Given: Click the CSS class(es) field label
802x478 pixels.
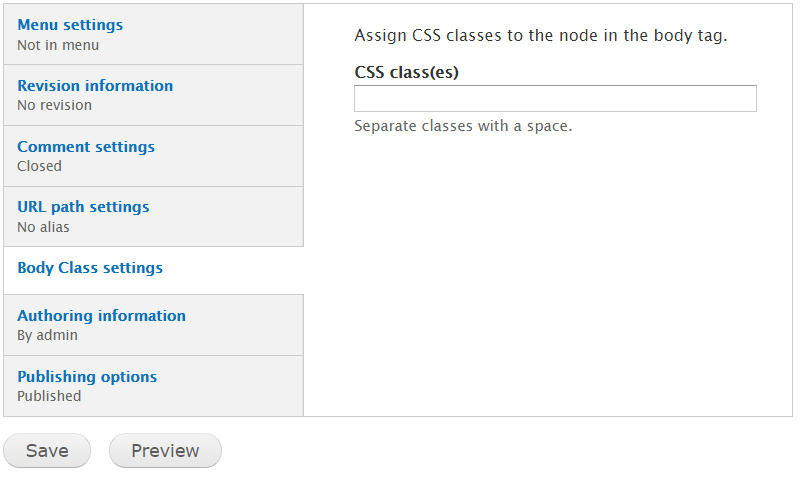Looking at the screenshot, I should tap(406, 72).
